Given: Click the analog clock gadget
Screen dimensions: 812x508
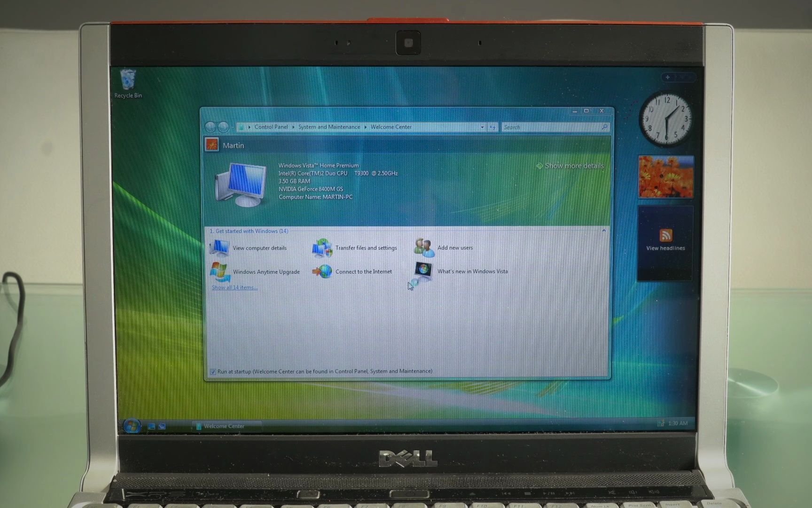Looking at the screenshot, I should [666, 119].
